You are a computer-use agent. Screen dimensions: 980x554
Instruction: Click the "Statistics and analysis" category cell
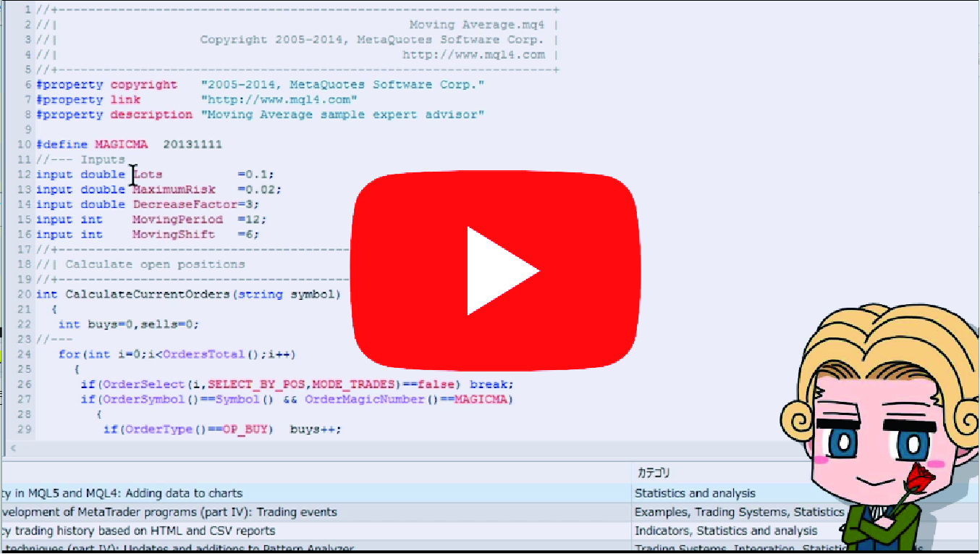click(695, 493)
